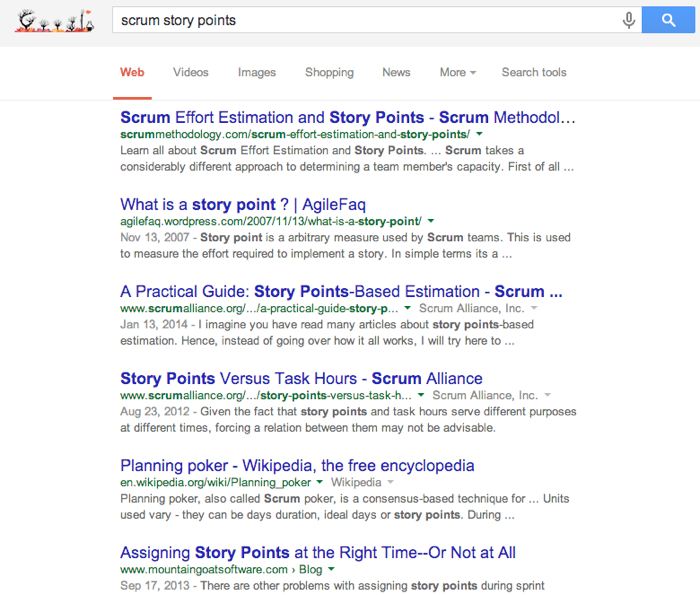Click the agilefaq.wordpress.com green URL text
The image size is (700, 595).
(x=271, y=221)
